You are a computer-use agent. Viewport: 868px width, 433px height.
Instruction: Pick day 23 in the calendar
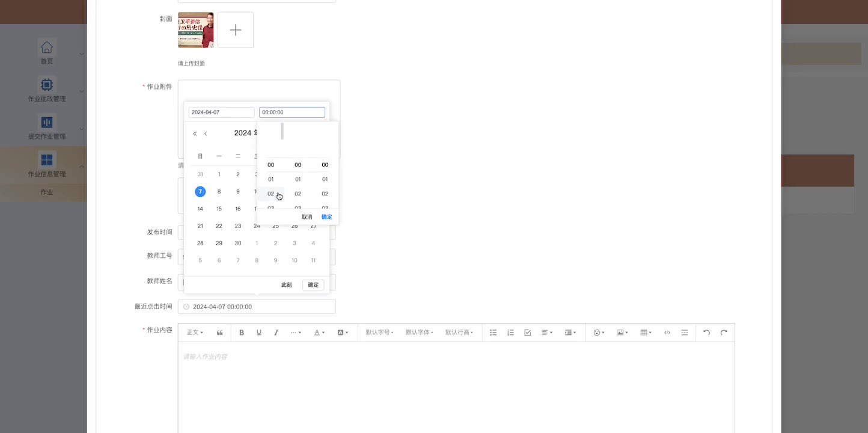pos(238,226)
